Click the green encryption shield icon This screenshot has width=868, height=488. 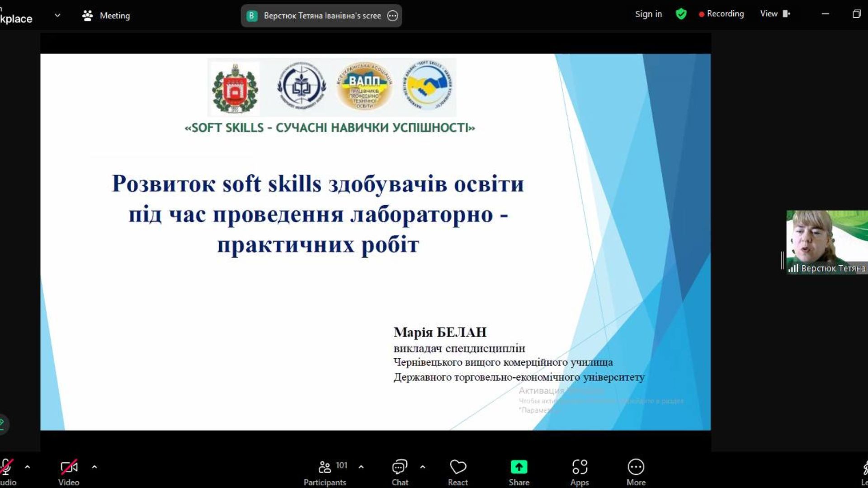click(x=681, y=14)
